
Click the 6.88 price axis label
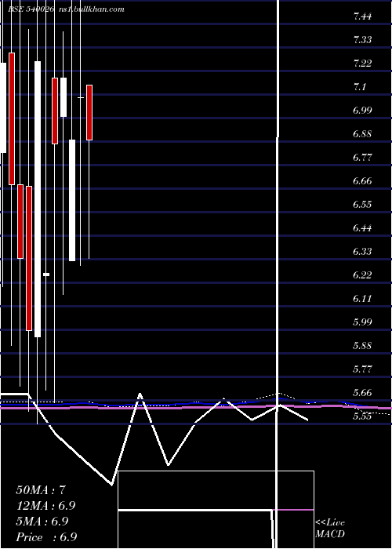pos(362,134)
